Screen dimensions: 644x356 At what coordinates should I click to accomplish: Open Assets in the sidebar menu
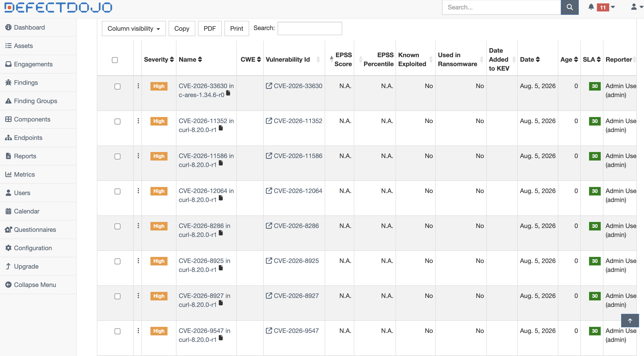pyautogui.click(x=38, y=46)
